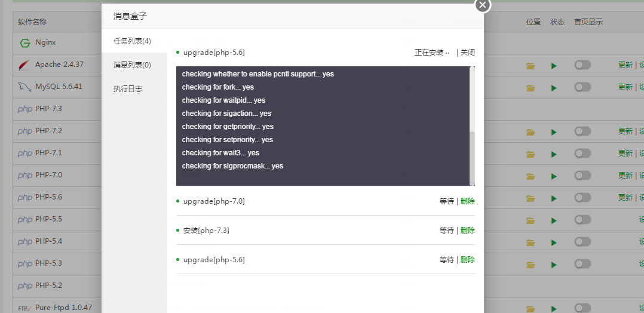Click the php icon beside PHP-7.3
Screen dimensions: 644x313
tap(24, 109)
